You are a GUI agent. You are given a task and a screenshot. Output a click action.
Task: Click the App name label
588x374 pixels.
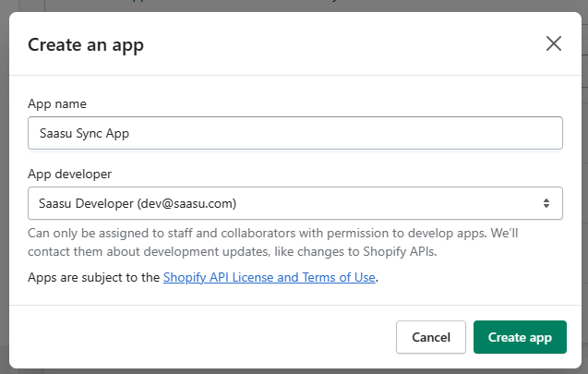click(57, 104)
